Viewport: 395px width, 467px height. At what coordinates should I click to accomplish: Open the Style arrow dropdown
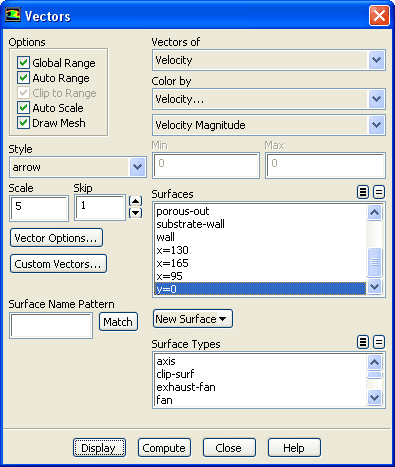point(78,167)
